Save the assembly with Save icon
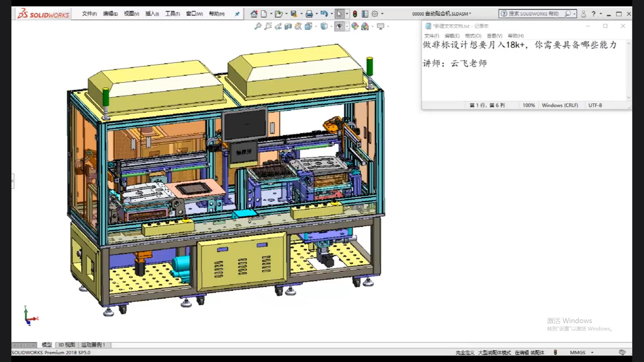The height and width of the screenshot is (362, 644). pos(294,14)
